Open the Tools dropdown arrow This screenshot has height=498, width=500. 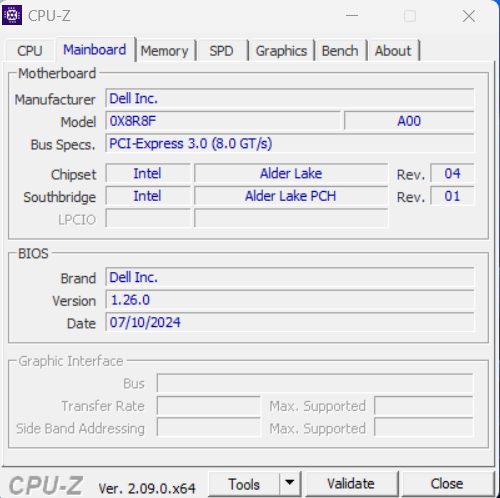point(290,483)
